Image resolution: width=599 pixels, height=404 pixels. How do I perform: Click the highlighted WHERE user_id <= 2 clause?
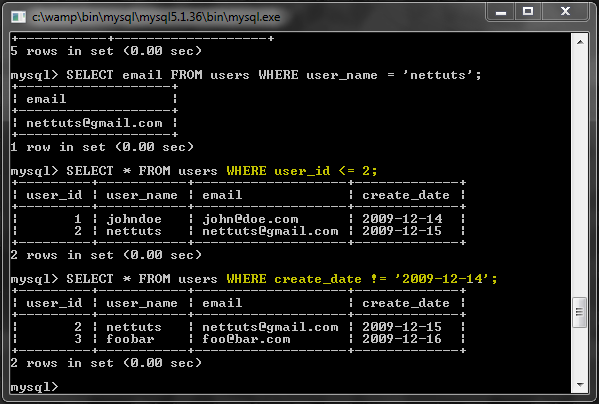(x=302, y=171)
